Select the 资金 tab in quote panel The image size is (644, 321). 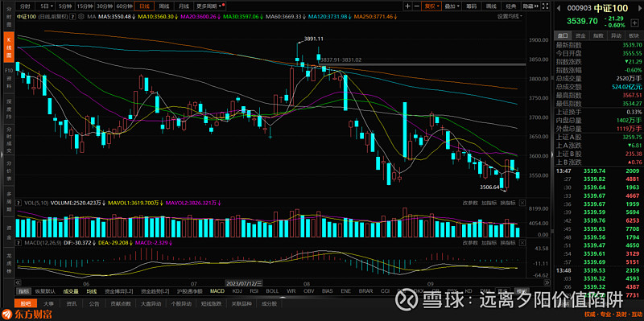click(580, 35)
